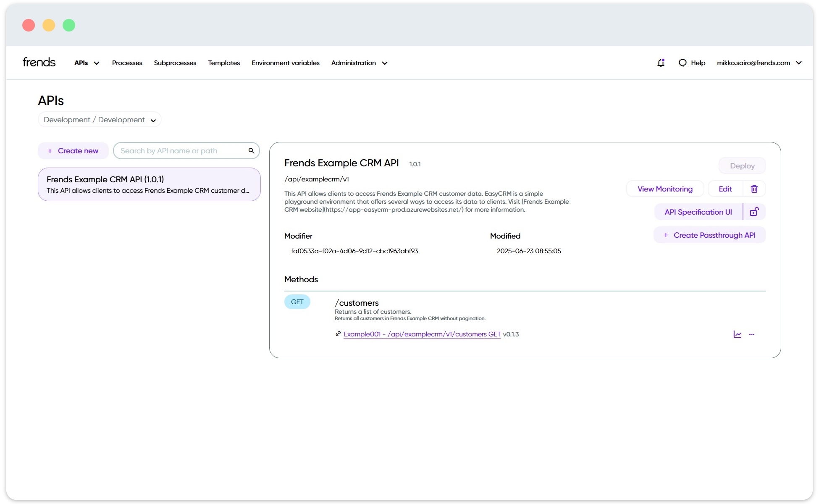Open Environment variables page
Image resolution: width=819 pixels, height=504 pixels.
[x=286, y=63]
